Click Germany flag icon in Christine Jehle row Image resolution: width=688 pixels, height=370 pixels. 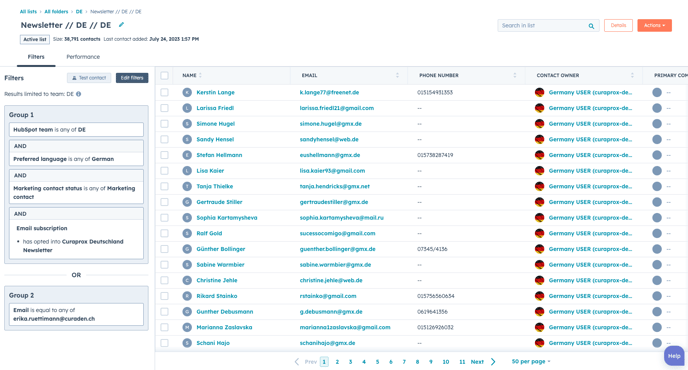[x=539, y=280]
